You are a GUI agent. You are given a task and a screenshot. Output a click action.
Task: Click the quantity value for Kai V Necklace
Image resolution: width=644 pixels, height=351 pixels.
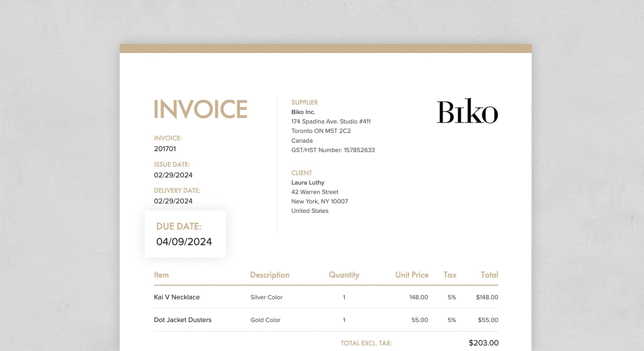pos(344,297)
